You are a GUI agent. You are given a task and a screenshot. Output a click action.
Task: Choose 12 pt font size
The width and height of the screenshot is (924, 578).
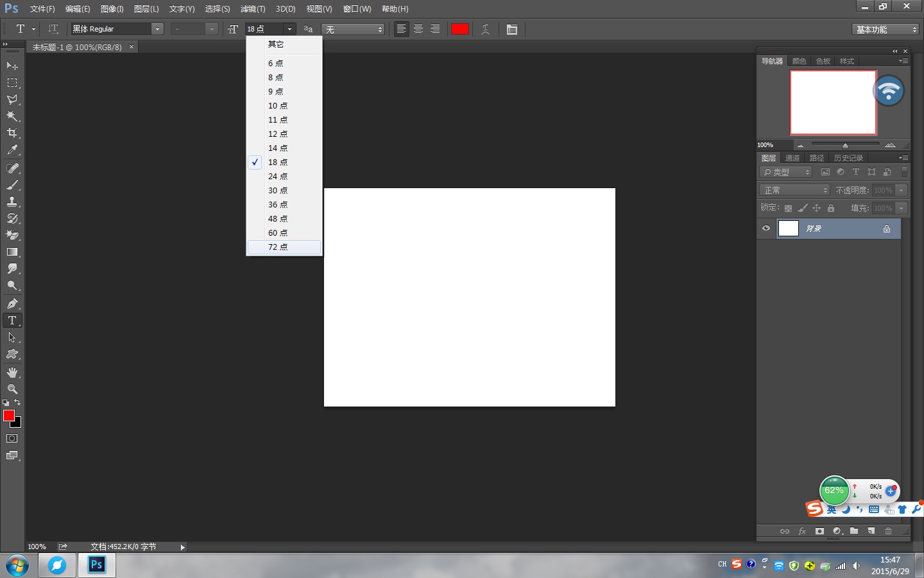tap(284, 134)
